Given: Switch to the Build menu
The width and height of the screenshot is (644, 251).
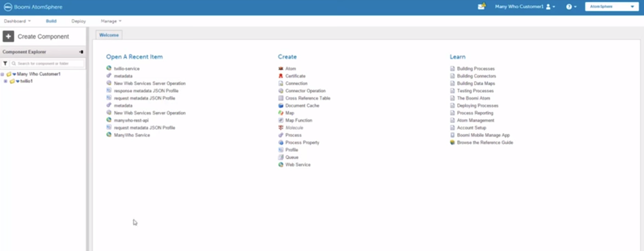Looking at the screenshot, I should [x=52, y=21].
